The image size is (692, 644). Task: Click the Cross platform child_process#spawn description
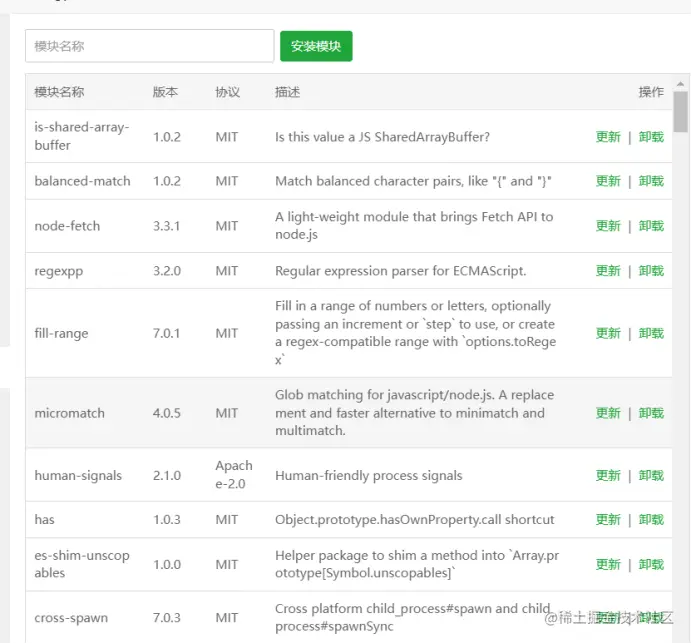tap(412, 617)
